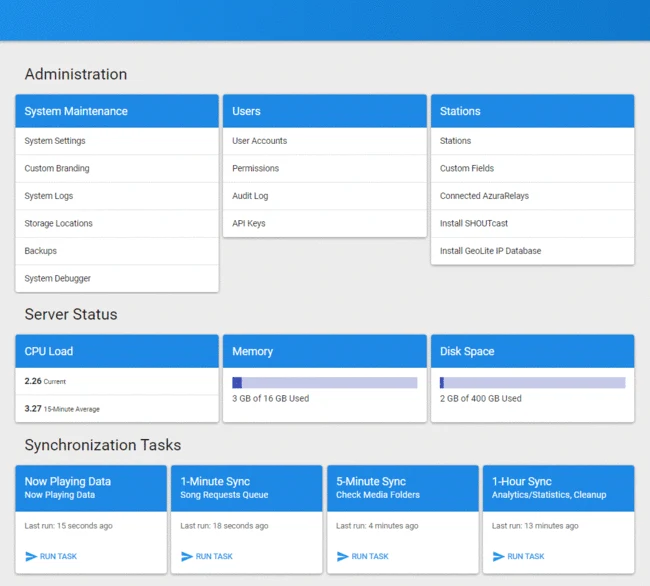This screenshot has width=650, height=586.
Task: Run the Analytics/Statistics Cleanup task
Action: tap(519, 556)
